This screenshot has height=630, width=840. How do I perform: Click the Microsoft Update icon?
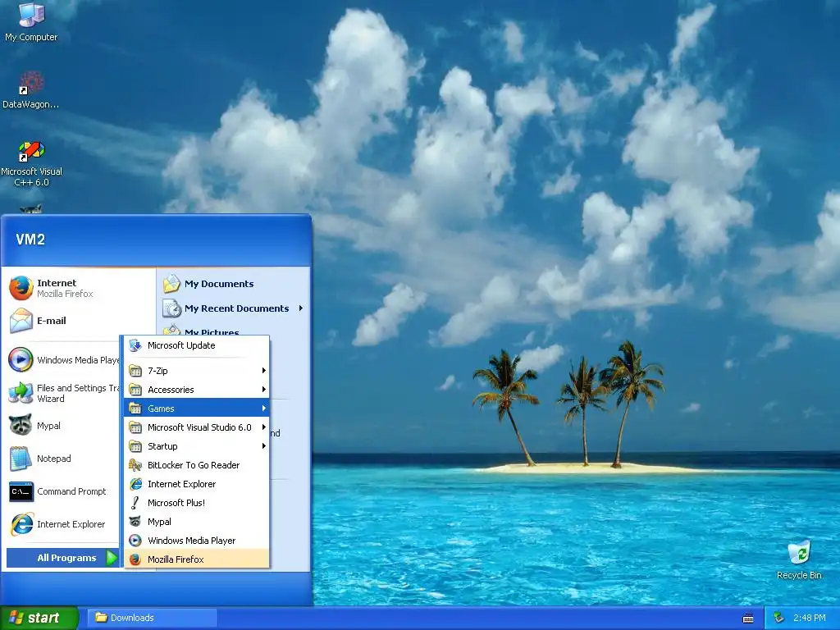[x=135, y=345]
